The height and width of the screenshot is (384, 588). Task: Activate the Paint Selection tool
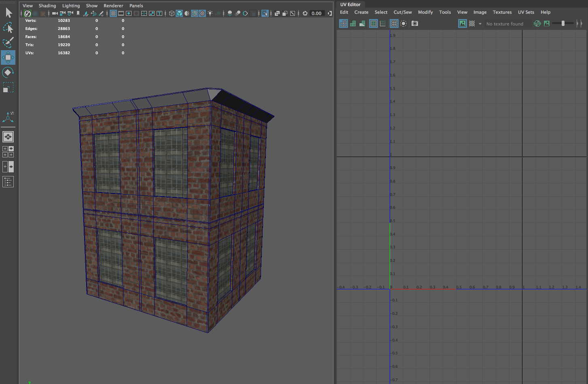tap(8, 42)
